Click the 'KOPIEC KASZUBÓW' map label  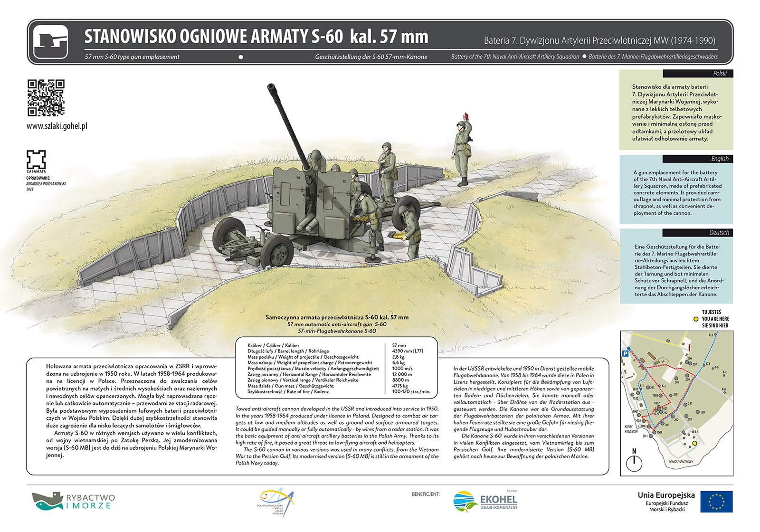pos(632,429)
